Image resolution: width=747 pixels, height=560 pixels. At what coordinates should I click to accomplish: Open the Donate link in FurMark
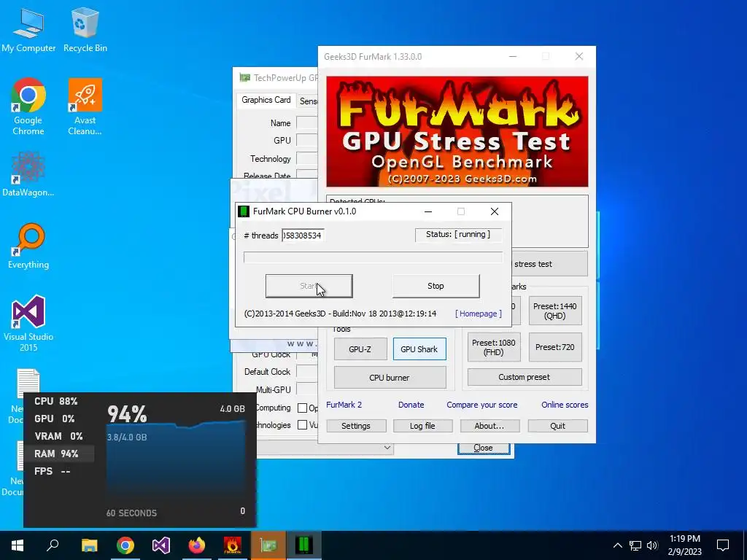click(411, 405)
